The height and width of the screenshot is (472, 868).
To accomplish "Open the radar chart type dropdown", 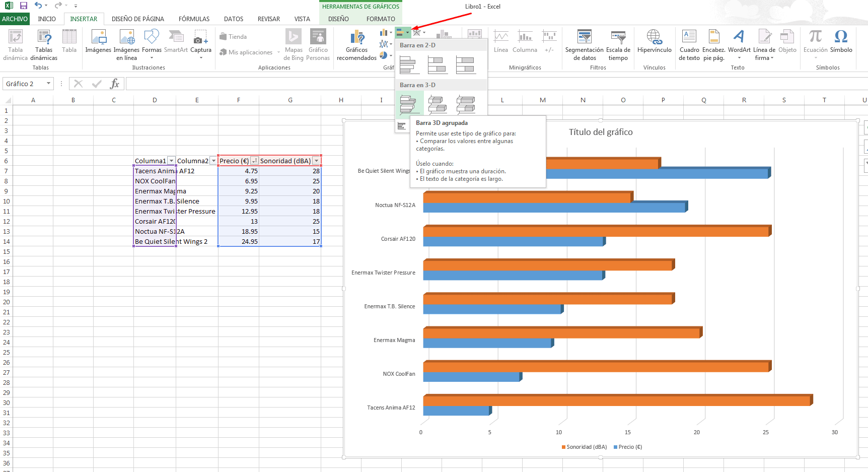I will (424, 33).
